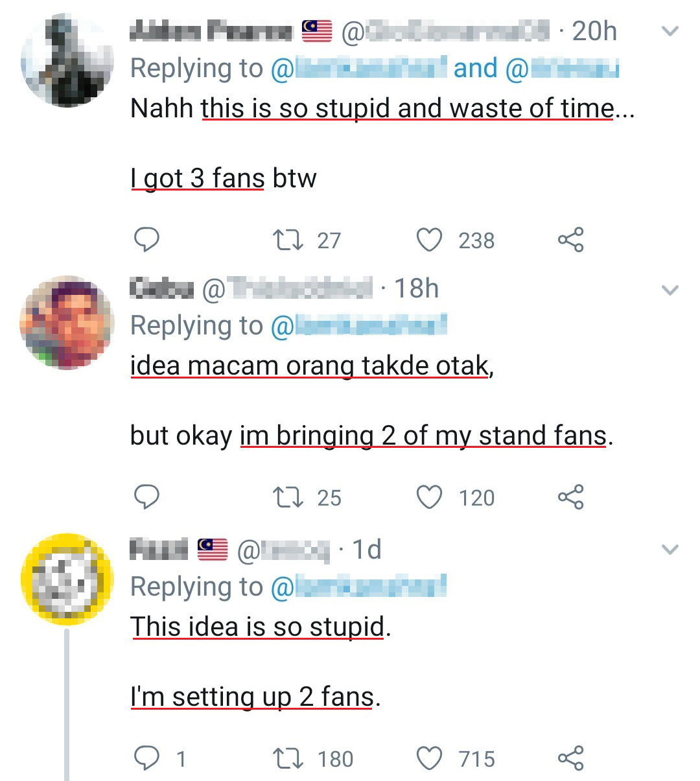This screenshot has width=700, height=781.
Task: Open options chevron on the 20h tweet
Action: [x=670, y=31]
